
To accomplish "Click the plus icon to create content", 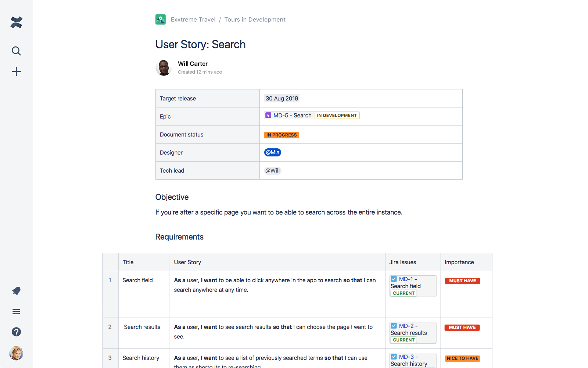I will (16, 71).
